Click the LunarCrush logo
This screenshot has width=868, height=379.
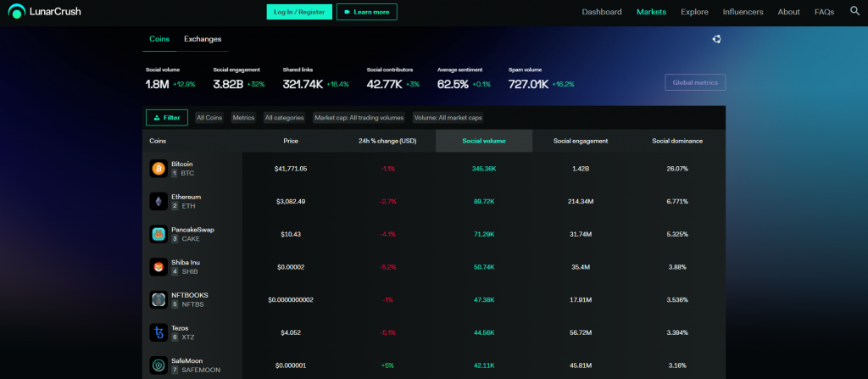[x=45, y=11]
